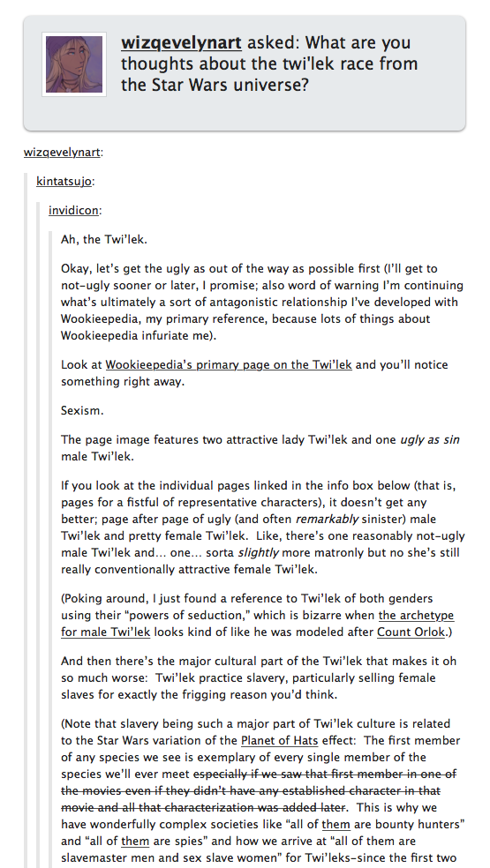Click the italic 'ugly as sin' phrase
Screen dimensions: 490x868
click(430, 440)
